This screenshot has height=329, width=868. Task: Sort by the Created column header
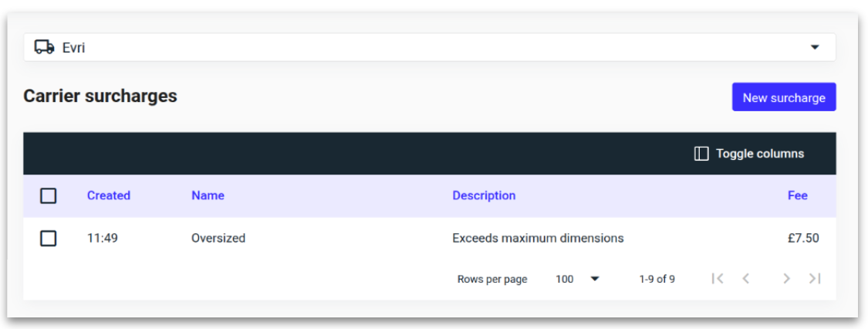(x=109, y=196)
